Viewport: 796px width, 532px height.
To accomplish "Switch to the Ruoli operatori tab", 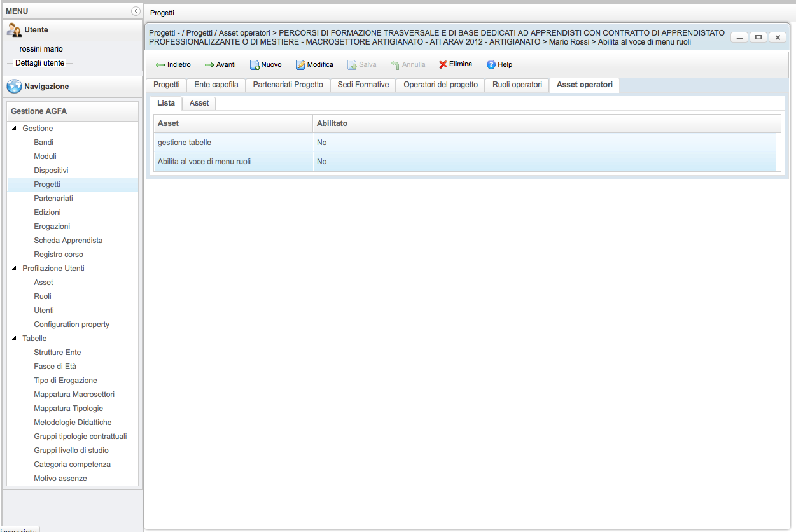I will pyautogui.click(x=517, y=85).
